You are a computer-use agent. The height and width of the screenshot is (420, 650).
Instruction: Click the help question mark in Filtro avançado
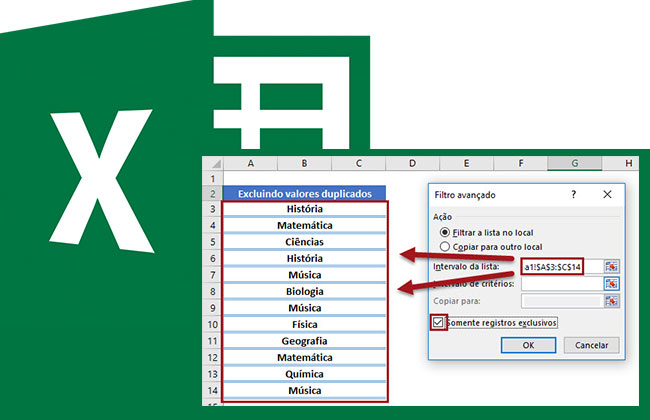tap(574, 194)
